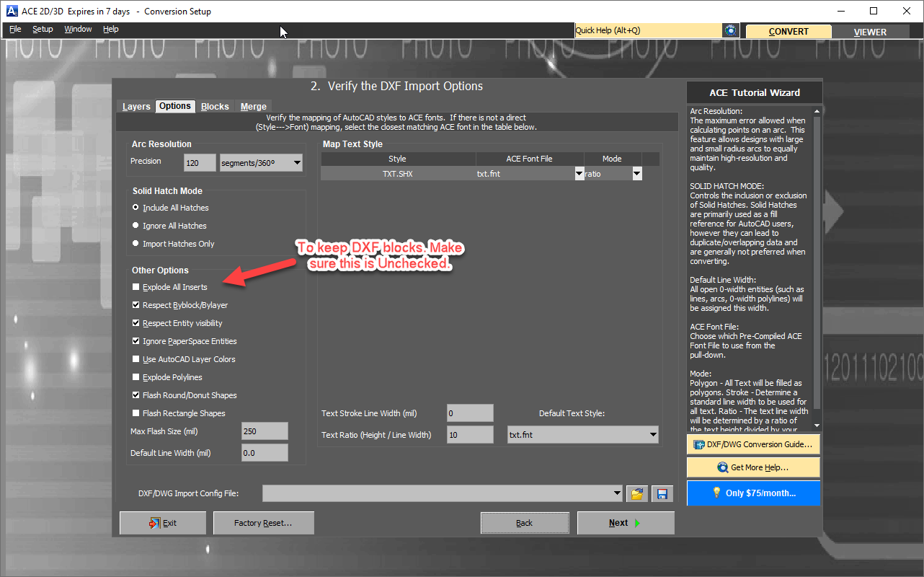
Task: Click the Exit button
Action: [x=163, y=523]
